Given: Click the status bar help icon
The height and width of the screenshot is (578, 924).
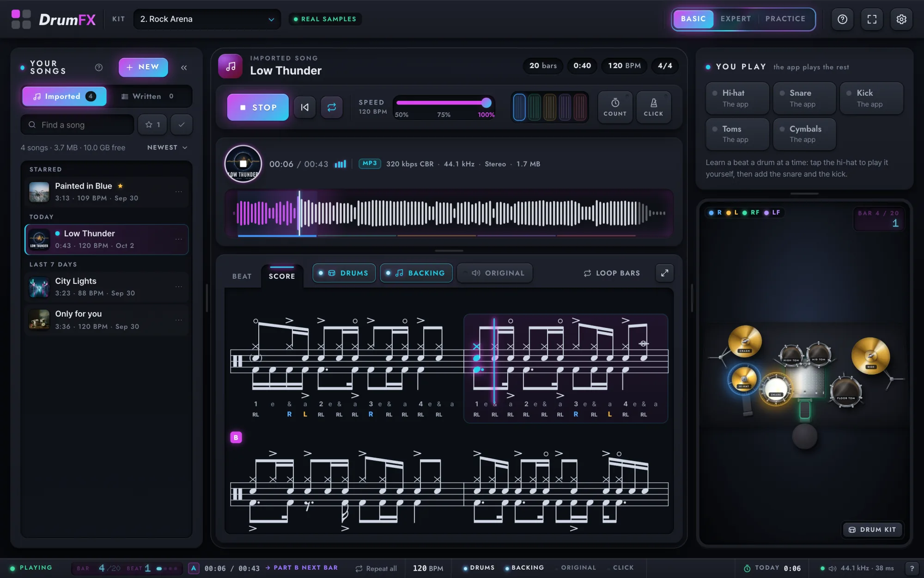Looking at the screenshot, I should pyautogui.click(x=912, y=568).
